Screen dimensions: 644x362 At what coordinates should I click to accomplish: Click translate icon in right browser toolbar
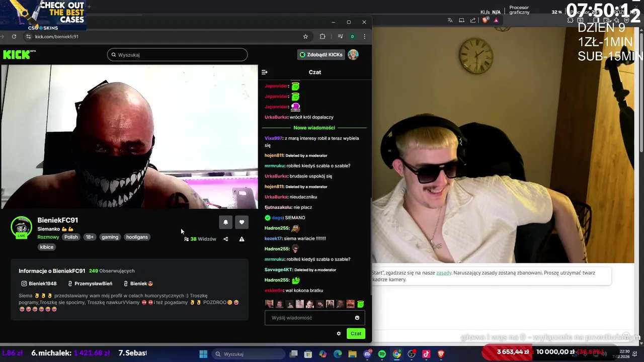click(x=450, y=21)
